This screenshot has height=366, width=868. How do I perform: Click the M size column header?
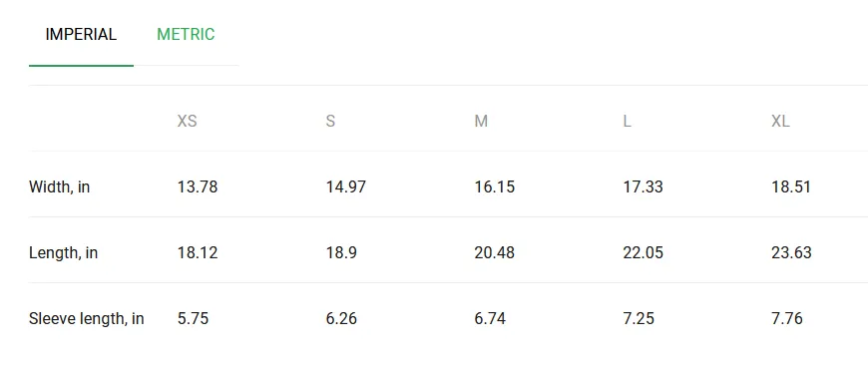click(481, 122)
